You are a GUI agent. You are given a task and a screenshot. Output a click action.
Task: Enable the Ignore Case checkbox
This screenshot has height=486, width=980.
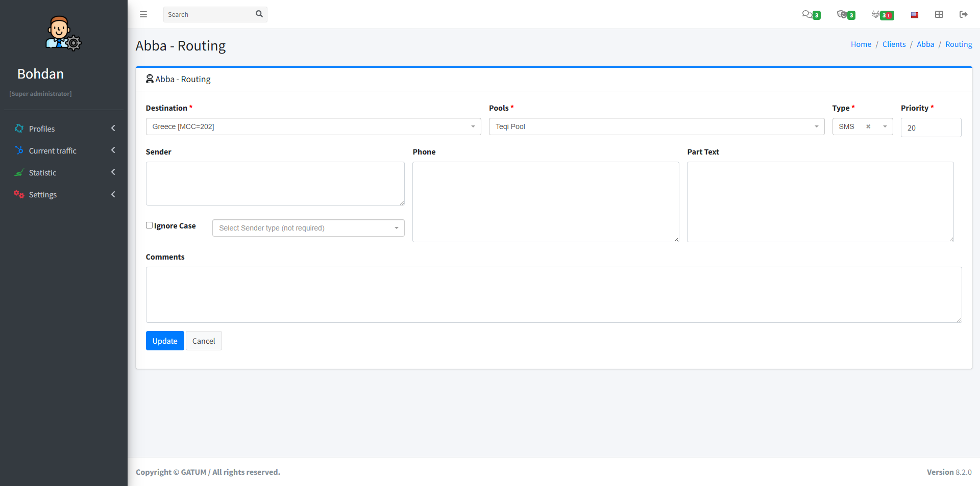[150, 225]
